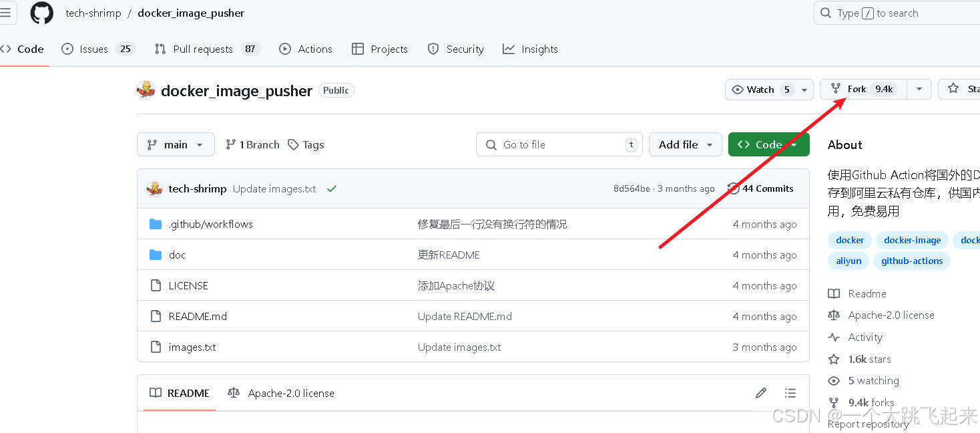Open commit hash 8d564be
980x433 pixels.
tap(632, 189)
